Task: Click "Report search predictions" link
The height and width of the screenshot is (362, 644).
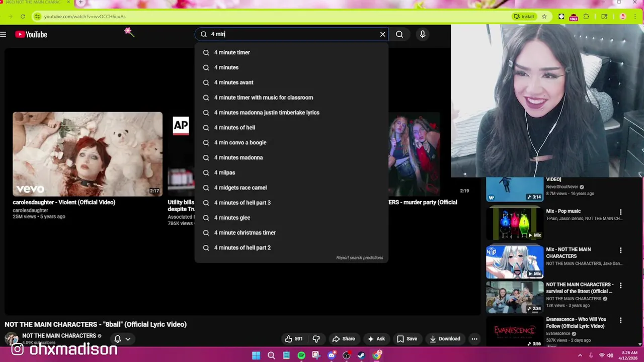Action: (x=360, y=258)
